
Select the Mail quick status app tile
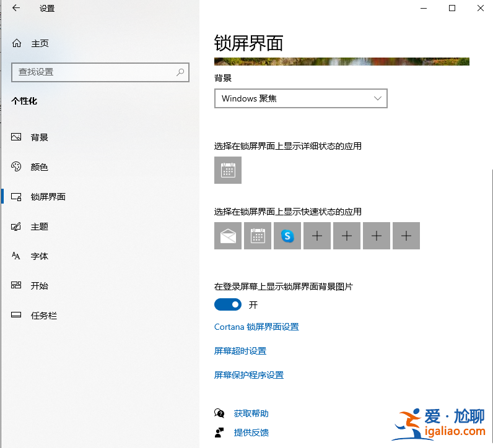(x=228, y=236)
